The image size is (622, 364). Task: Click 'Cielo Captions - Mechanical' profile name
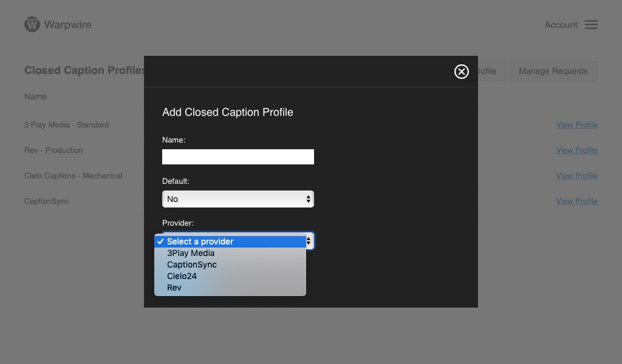point(73,175)
